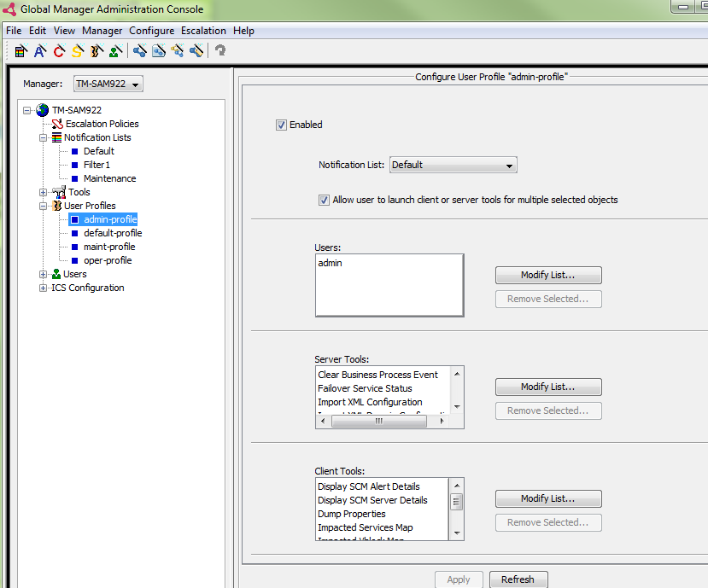Image resolution: width=708 pixels, height=588 pixels.
Task: Click the TM-SAM922 globe icon in tree
Action: point(43,110)
